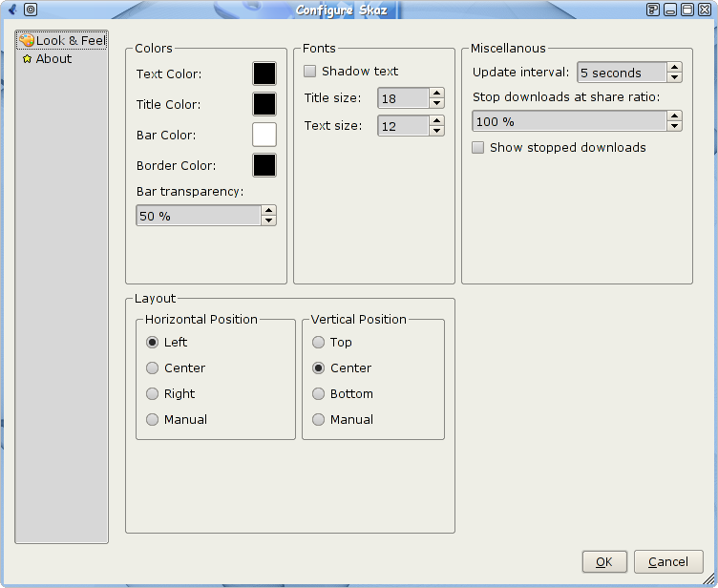The width and height of the screenshot is (718, 588).
Task: Select the About page label in sidebar
Action: tap(53, 58)
